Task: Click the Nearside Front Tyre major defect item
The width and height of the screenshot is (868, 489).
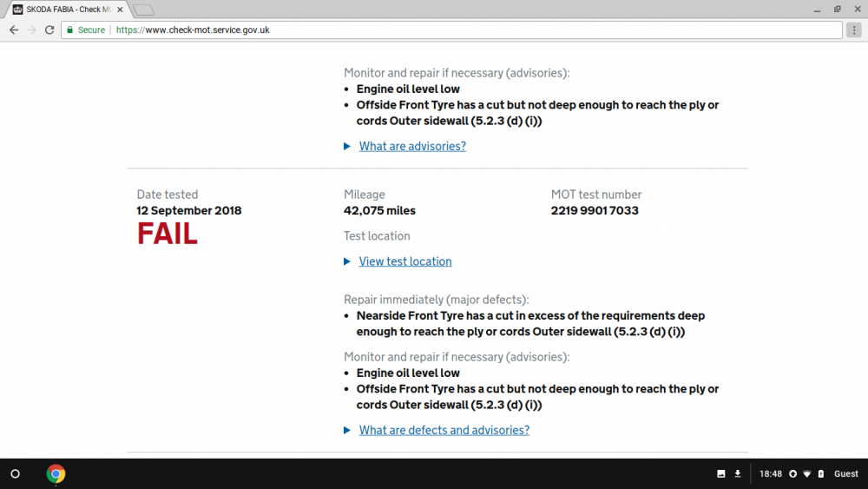Action: pyautogui.click(x=530, y=323)
